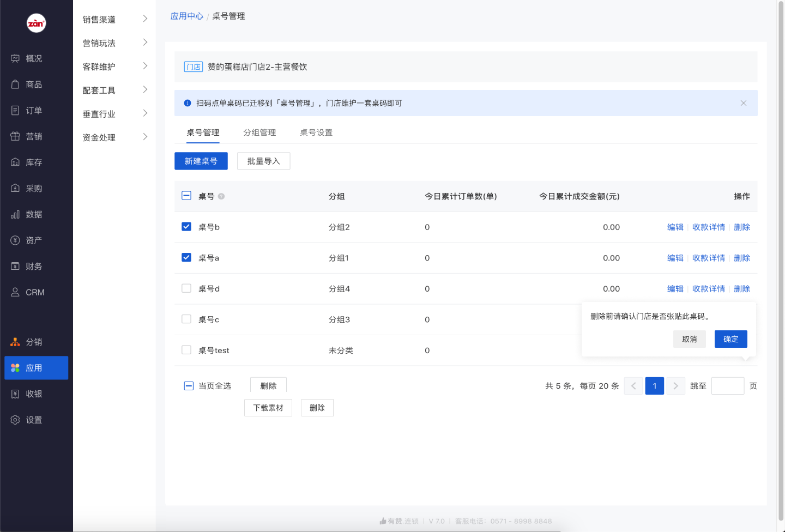785x532 pixels.
Task: Open the 收银 cashier icon
Action: point(15,394)
